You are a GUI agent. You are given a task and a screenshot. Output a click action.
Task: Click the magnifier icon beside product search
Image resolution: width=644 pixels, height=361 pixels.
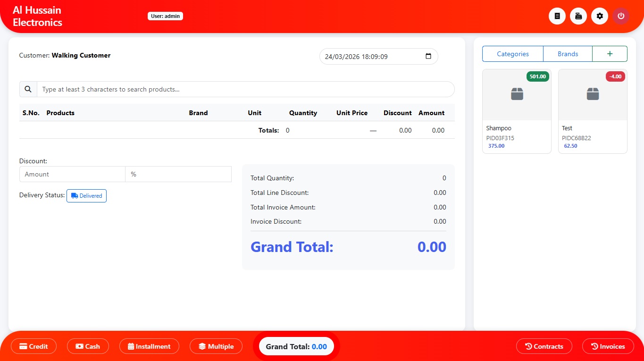(28, 89)
